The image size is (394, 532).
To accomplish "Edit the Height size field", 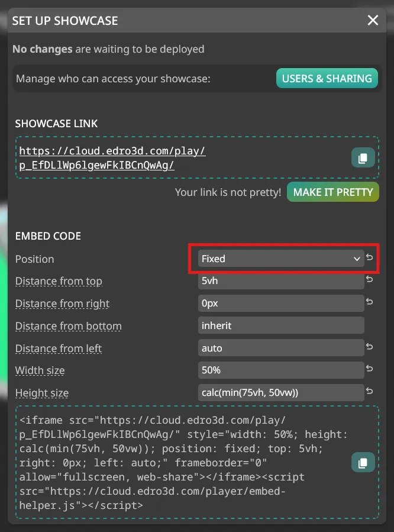I will 281,392.
